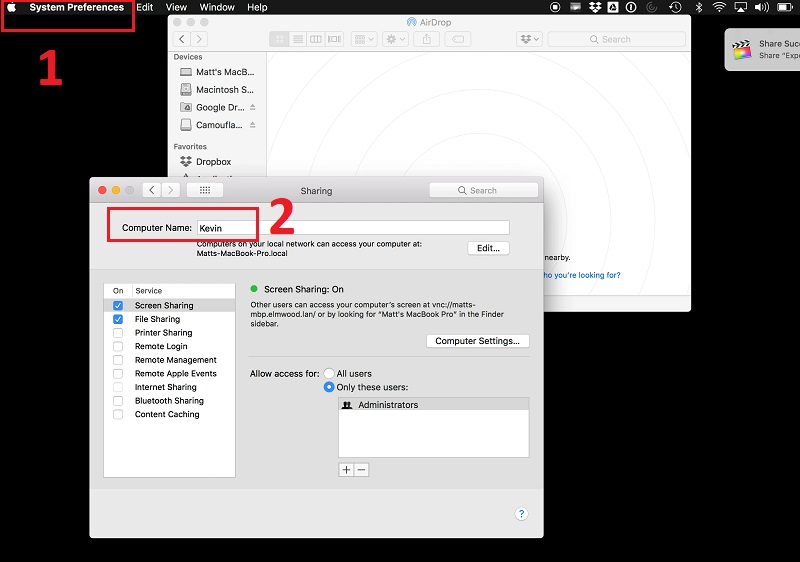This screenshot has width=800, height=562.
Task: Open the Help menu
Action: [257, 7]
